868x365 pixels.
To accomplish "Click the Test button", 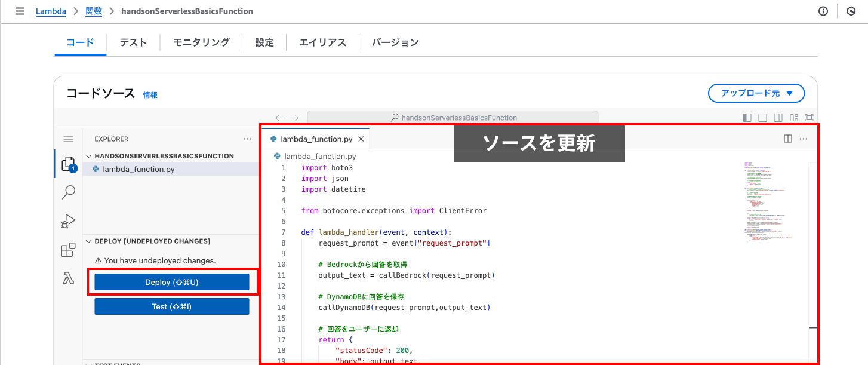I will 172,307.
